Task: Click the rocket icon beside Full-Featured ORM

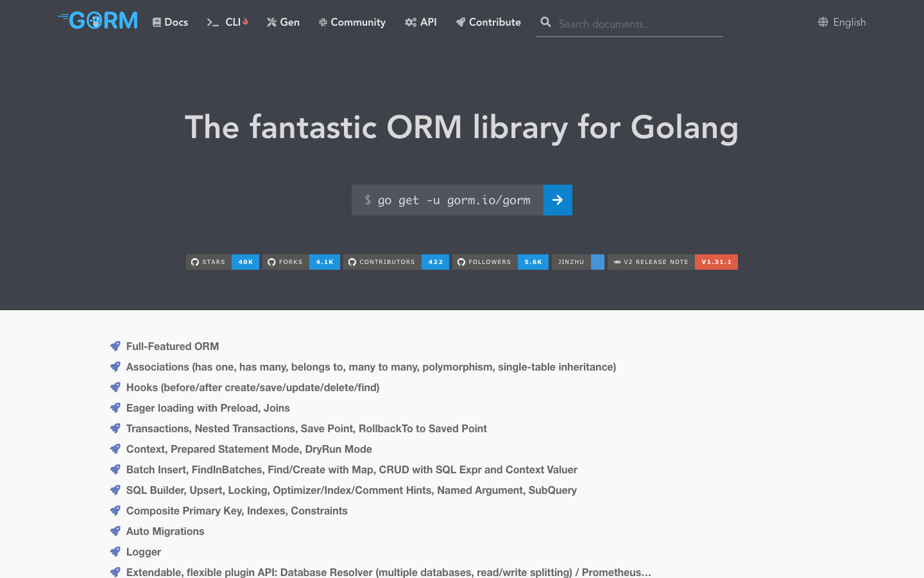Action: pos(116,346)
